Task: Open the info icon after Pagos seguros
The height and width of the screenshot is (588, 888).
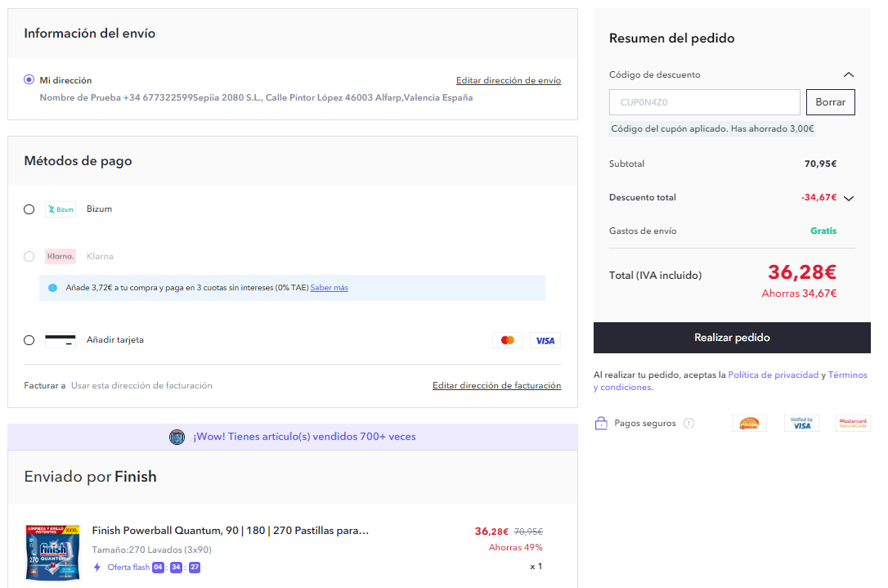Action: pos(688,423)
